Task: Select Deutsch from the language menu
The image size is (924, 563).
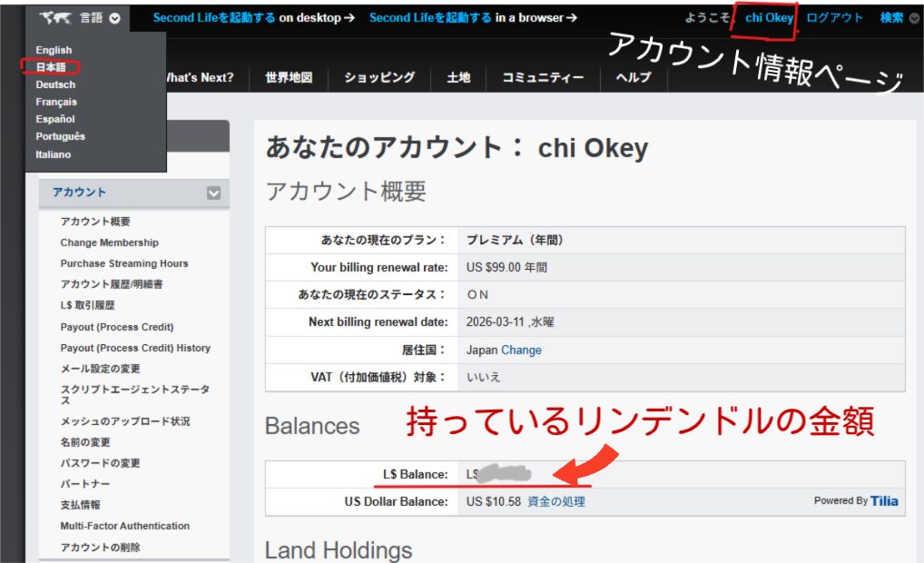Action: point(54,84)
